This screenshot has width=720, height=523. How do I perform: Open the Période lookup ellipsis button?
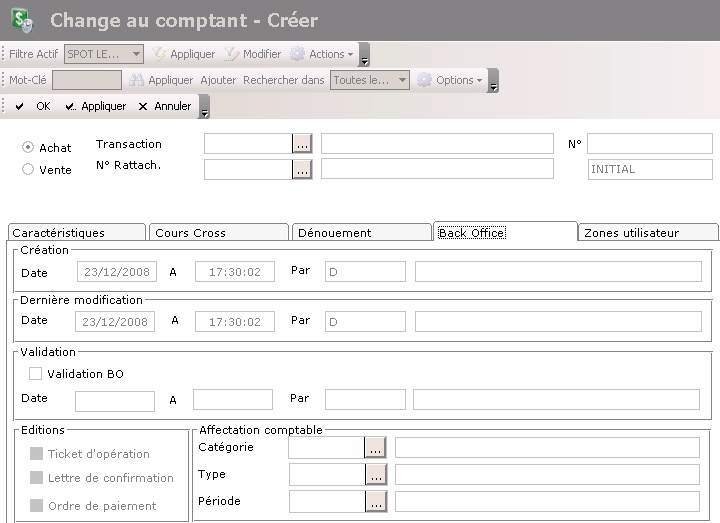pos(375,502)
